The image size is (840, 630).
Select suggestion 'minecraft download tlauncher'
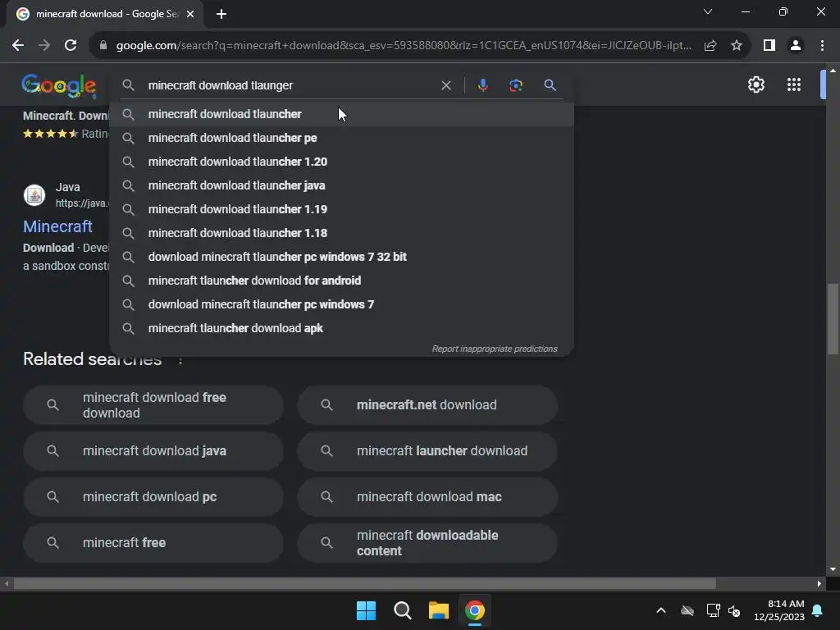coord(342,114)
